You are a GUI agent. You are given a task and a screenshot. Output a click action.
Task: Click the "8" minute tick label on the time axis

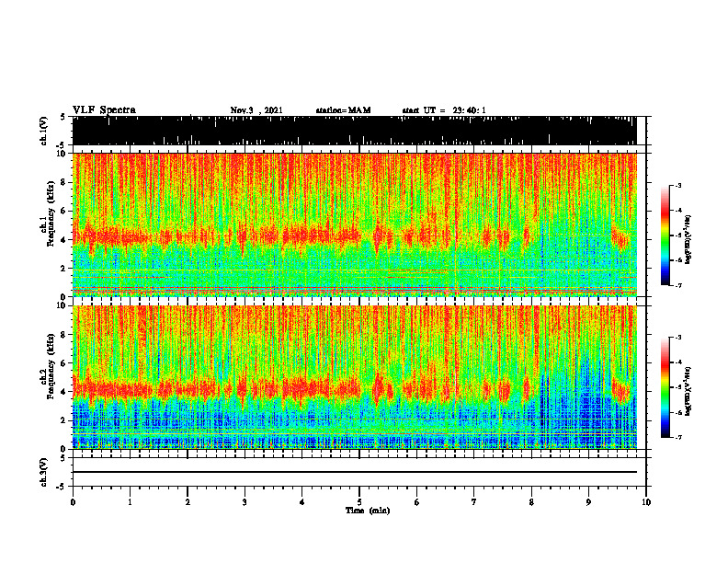(x=531, y=502)
